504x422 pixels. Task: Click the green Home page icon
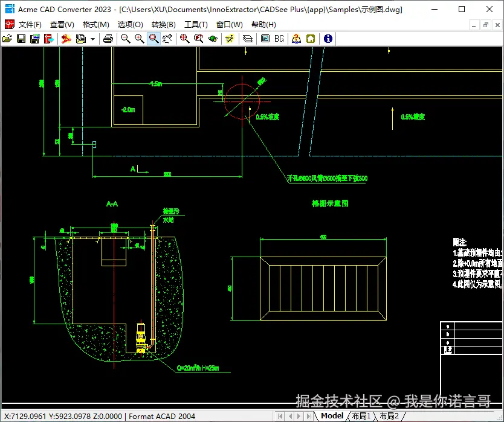[x=311, y=39]
